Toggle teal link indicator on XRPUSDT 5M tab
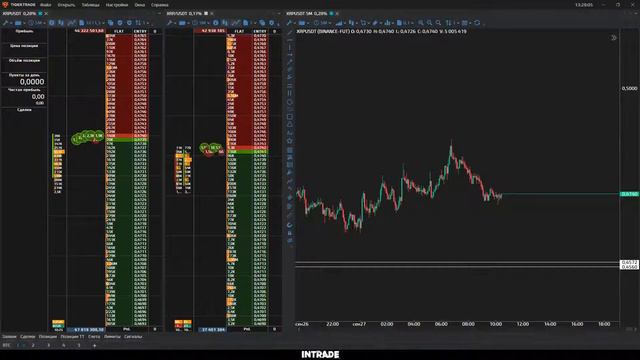 pyautogui.click(x=331, y=13)
